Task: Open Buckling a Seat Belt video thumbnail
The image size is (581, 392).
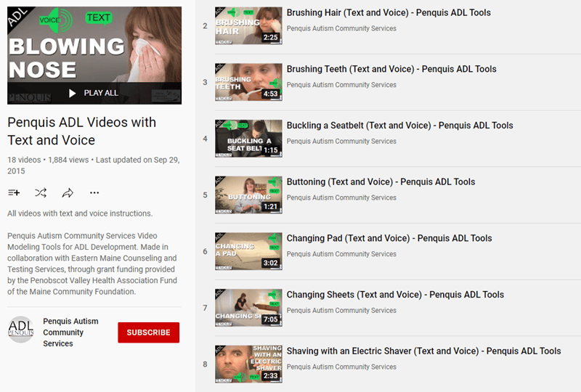Action: tap(248, 138)
